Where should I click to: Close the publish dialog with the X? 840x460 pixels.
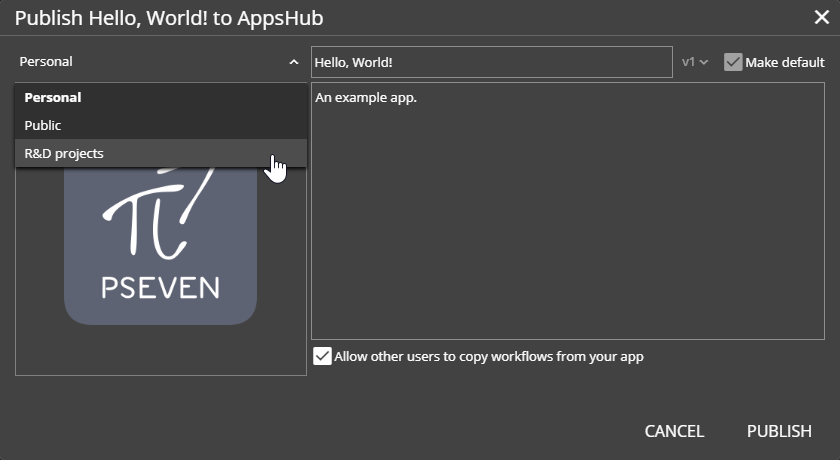pos(820,17)
